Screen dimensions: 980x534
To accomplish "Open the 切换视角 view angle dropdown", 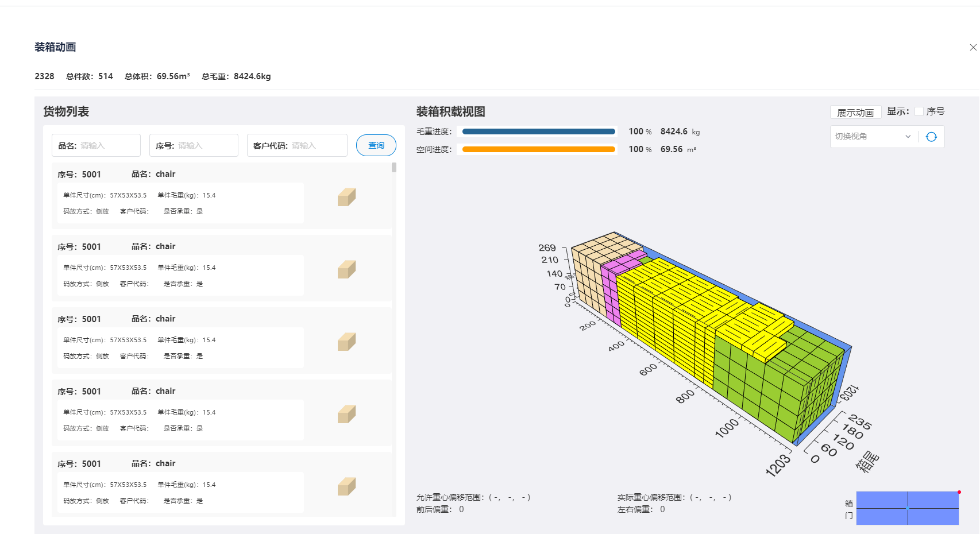I will [873, 136].
